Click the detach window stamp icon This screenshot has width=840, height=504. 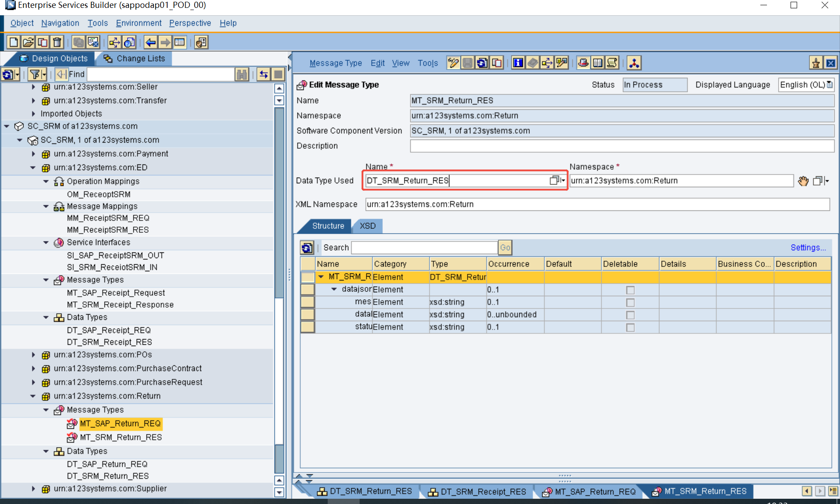click(815, 63)
